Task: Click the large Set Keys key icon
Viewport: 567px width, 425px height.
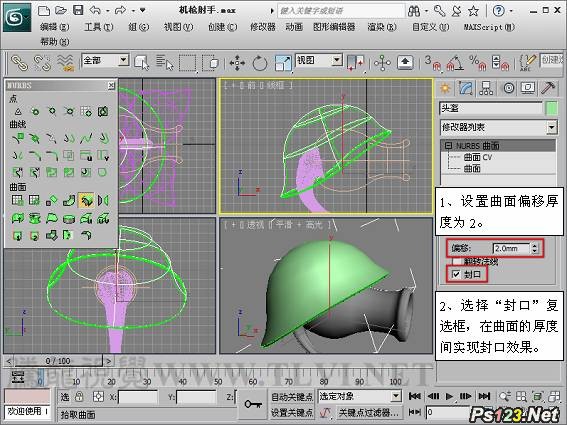Action: pos(253,404)
